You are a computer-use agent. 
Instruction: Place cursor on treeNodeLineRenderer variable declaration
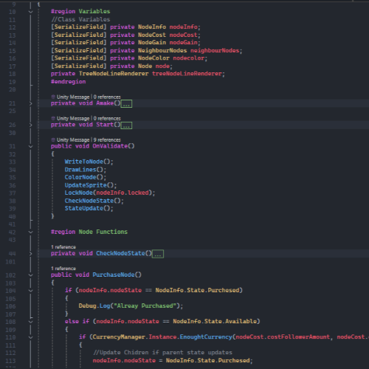click(x=187, y=74)
